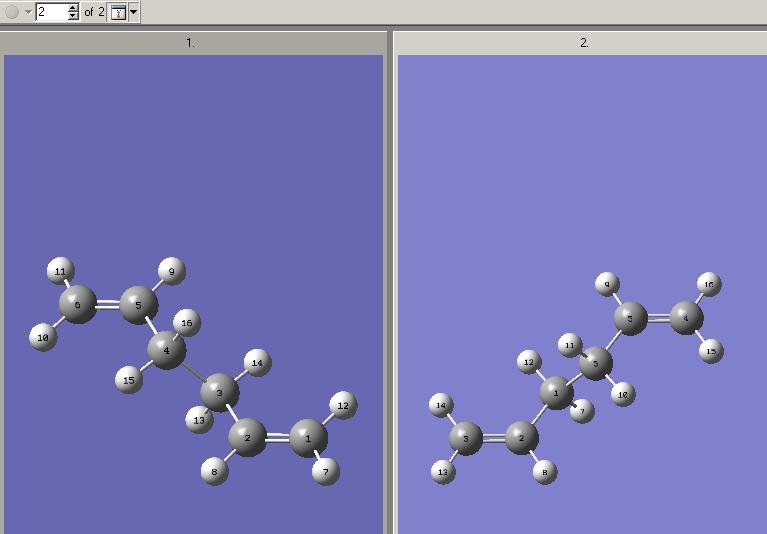
Task: Open the dropdown beside the round button
Action: point(28,12)
